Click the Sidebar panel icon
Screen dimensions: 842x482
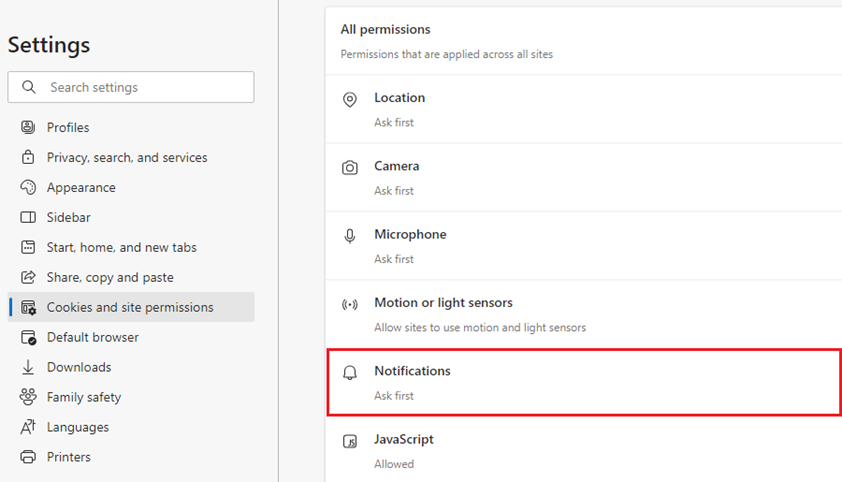pyautogui.click(x=28, y=217)
